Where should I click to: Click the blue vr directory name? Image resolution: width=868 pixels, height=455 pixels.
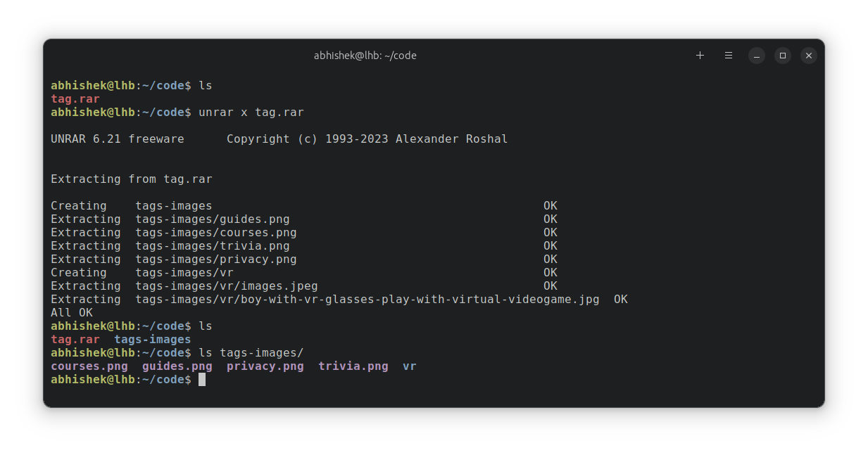pos(410,366)
